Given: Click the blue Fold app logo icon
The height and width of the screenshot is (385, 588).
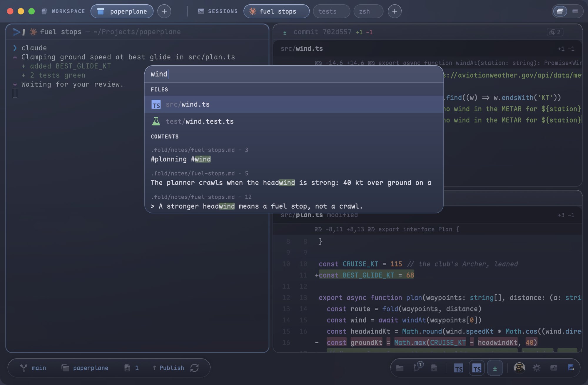Looking at the screenshot, I should click(x=571, y=367).
